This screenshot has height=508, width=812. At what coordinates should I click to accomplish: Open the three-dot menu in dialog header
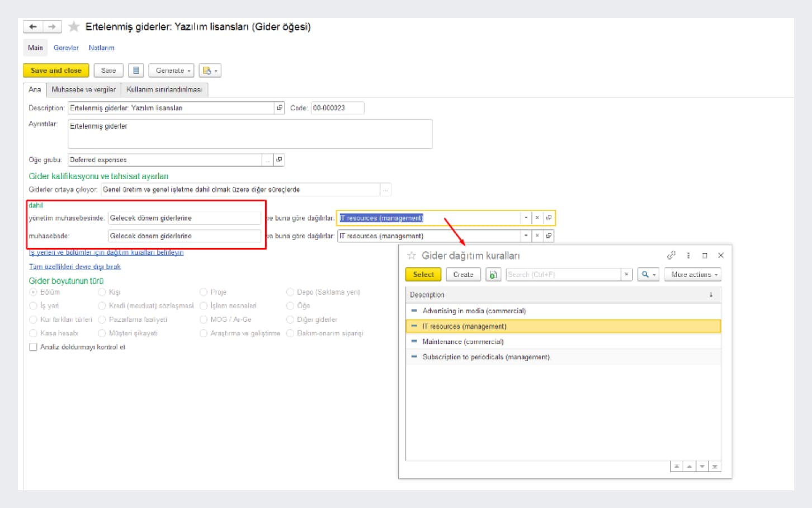(x=688, y=256)
